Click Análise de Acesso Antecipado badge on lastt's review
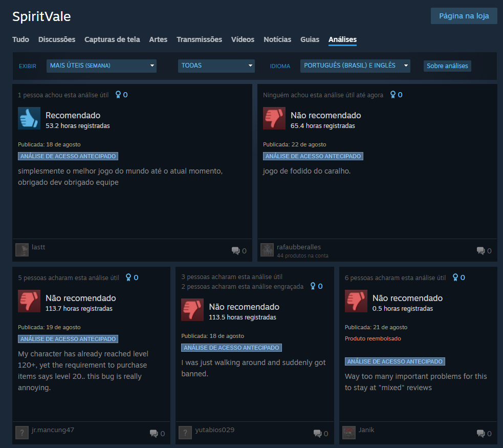Screen dimensions: 503x448 tap(68, 156)
